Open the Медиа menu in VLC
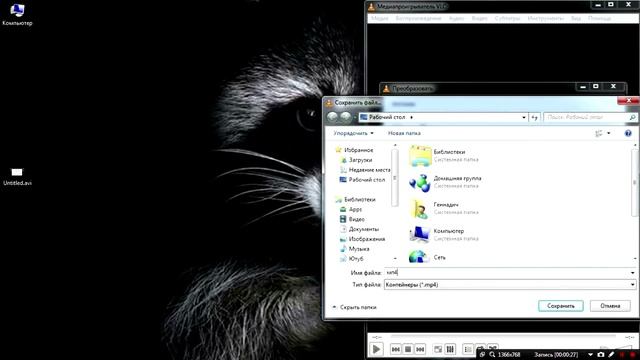Viewport: 640px width, 360px height. [380, 18]
